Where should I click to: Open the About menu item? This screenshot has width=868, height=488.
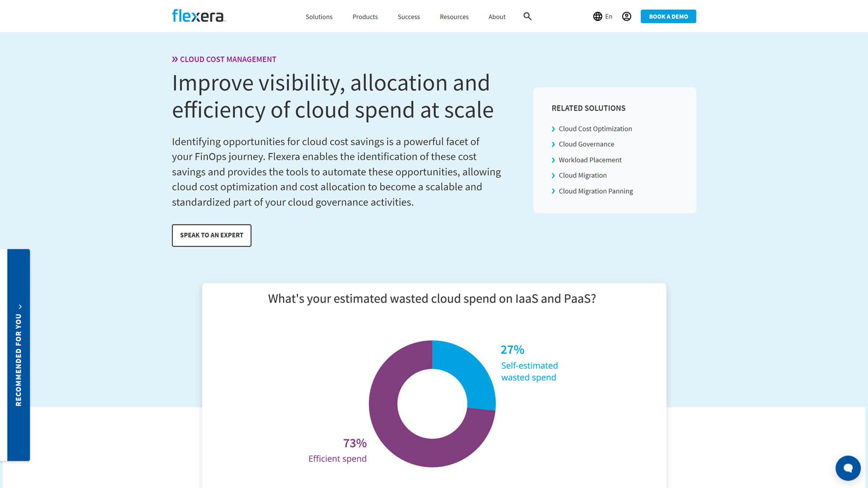click(496, 17)
